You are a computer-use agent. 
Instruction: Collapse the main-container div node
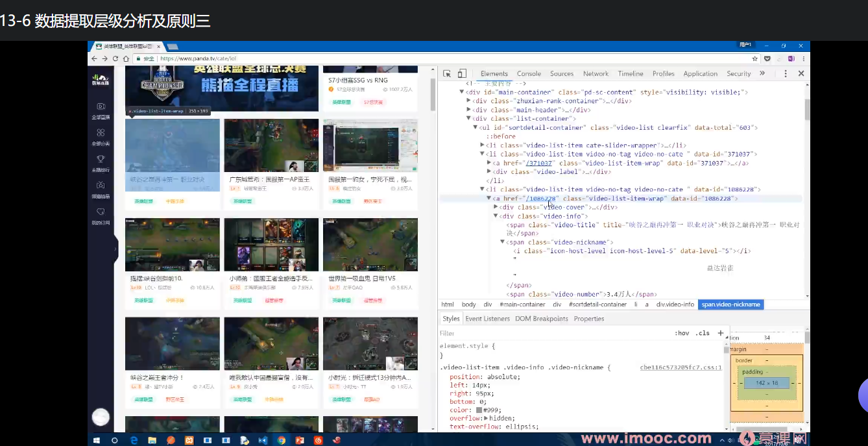(462, 92)
